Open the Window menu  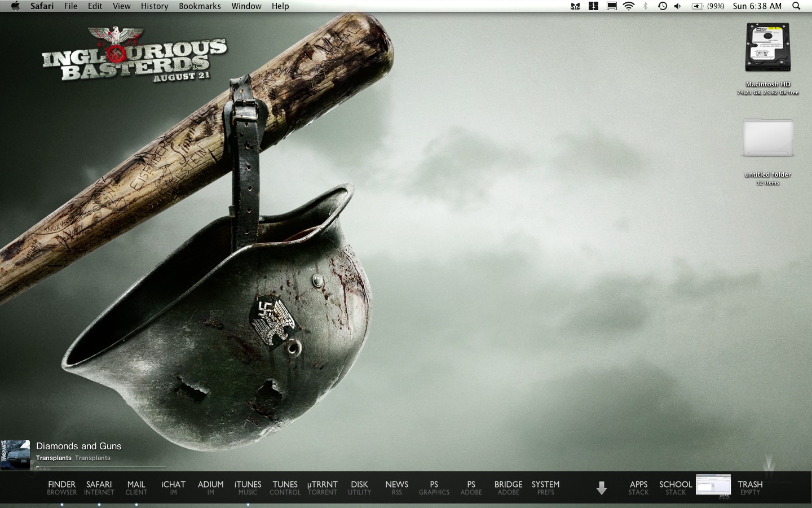click(246, 6)
